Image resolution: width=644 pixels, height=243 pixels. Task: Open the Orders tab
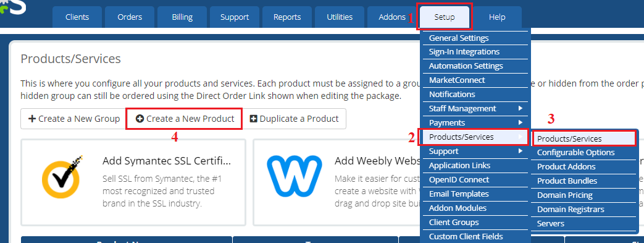130,17
